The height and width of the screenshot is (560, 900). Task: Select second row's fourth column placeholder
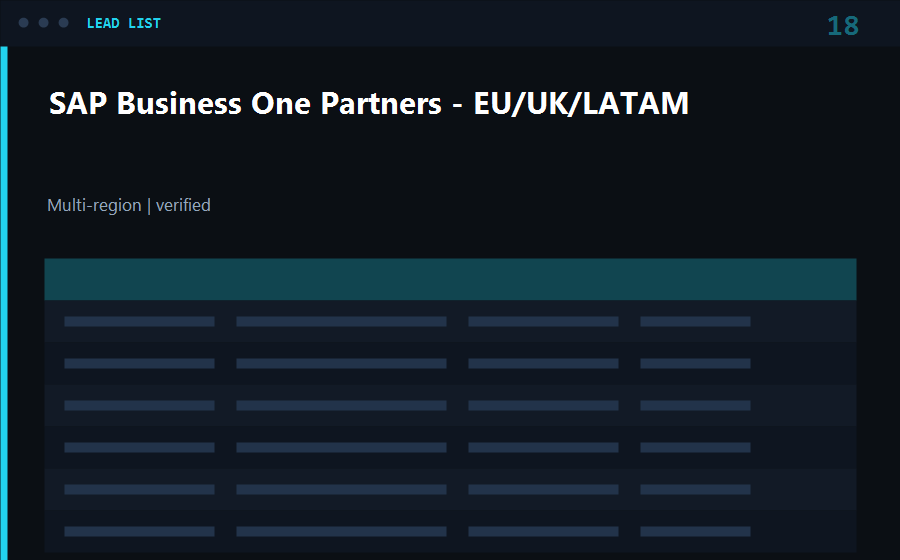tap(695, 363)
